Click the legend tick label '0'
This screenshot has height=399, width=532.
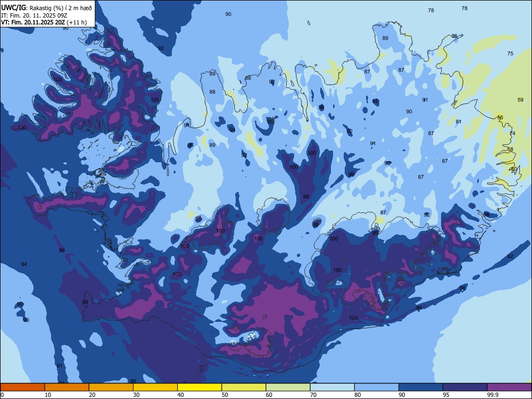(2, 395)
